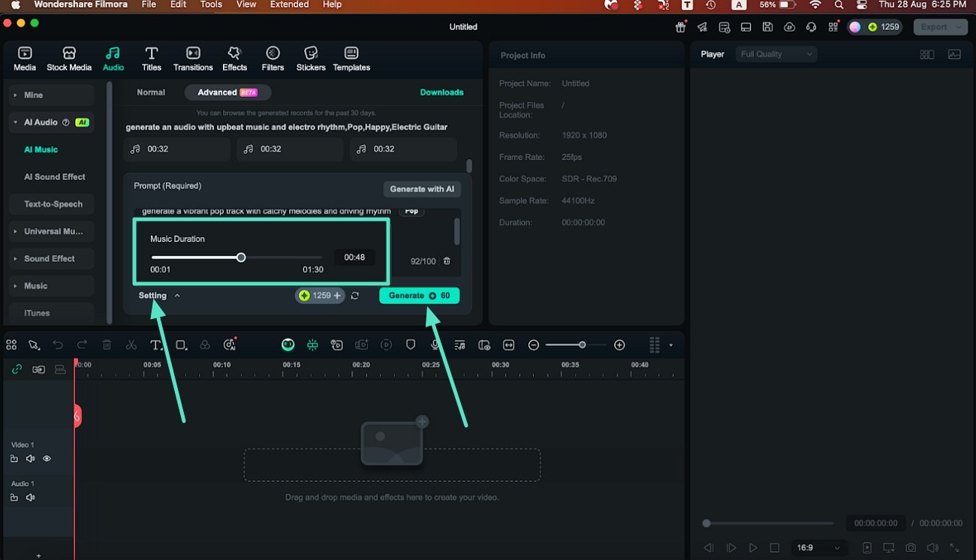976x560 pixels.
Task: Open the Filters tab
Action: [273, 59]
